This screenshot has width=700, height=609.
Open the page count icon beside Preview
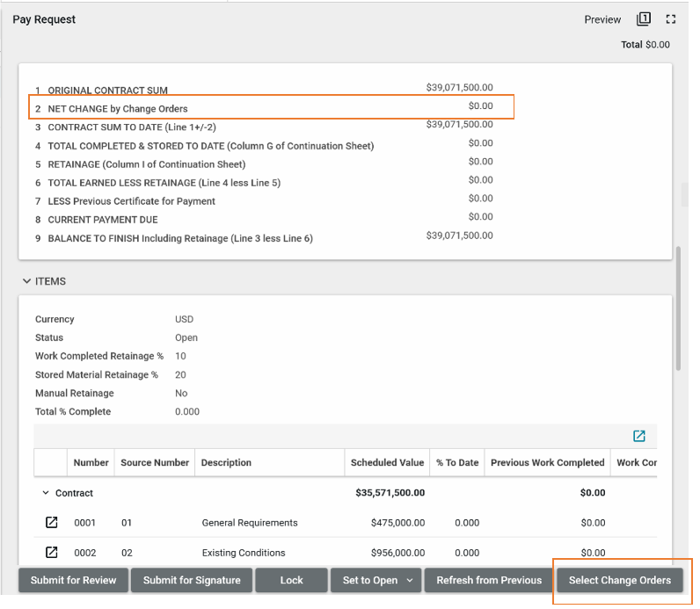(644, 19)
